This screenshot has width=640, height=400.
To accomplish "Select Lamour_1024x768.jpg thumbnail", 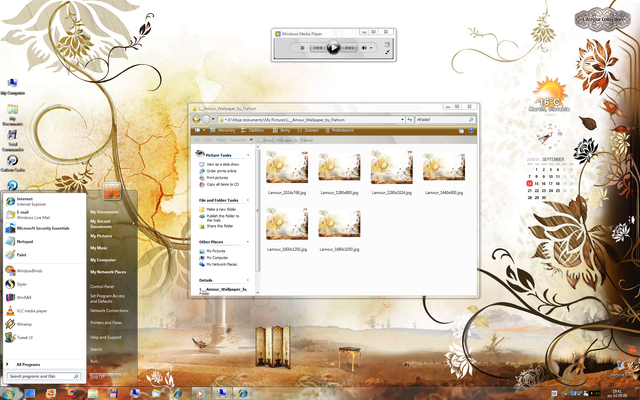I will [287, 167].
